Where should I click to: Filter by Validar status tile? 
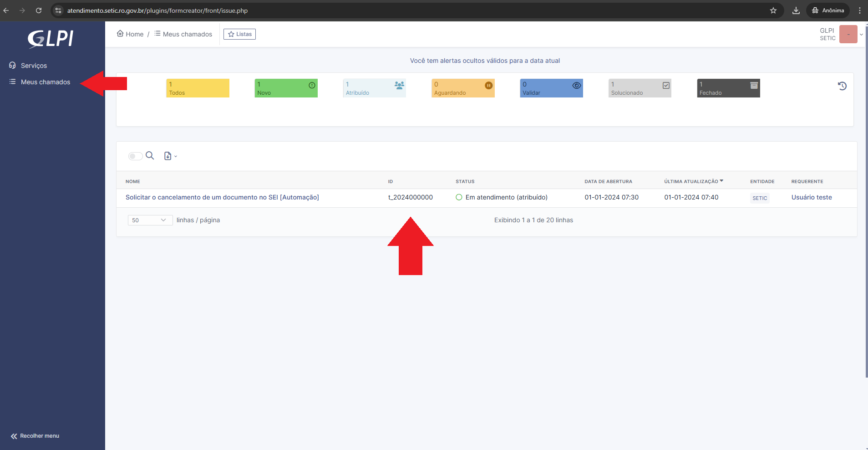[551, 88]
